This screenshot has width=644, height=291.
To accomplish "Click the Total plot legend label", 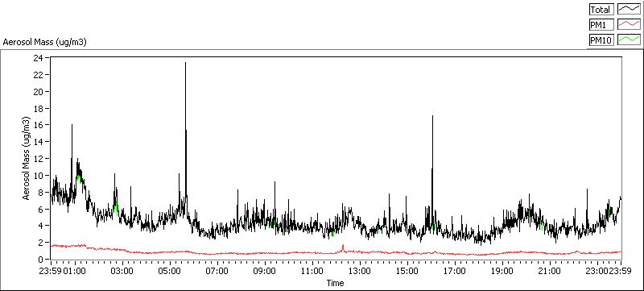I will point(601,9).
